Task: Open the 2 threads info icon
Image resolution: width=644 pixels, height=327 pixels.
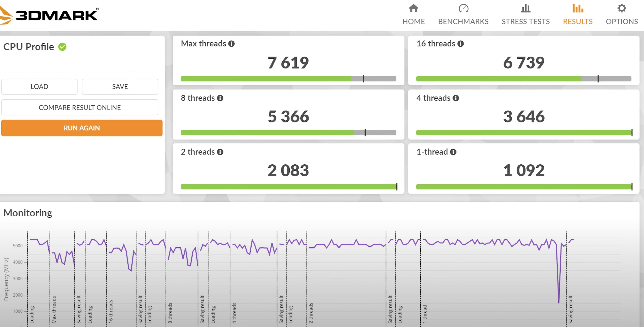Action: pyautogui.click(x=220, y=152)
